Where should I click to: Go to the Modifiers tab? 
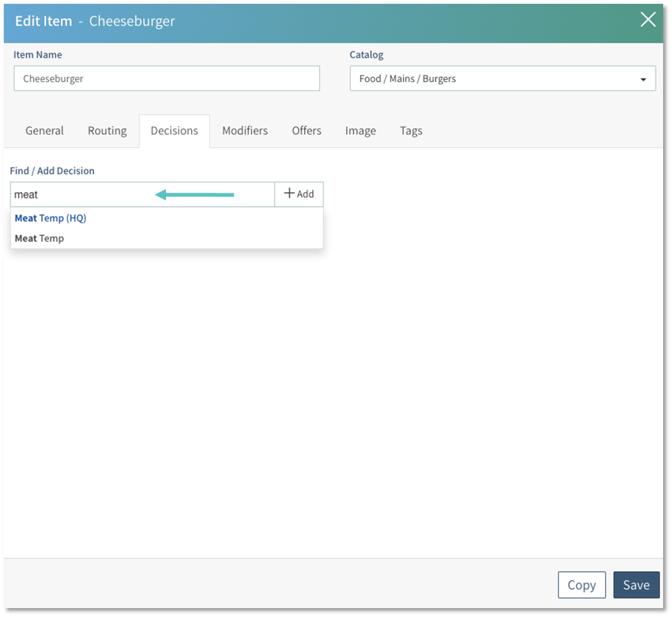245,130
